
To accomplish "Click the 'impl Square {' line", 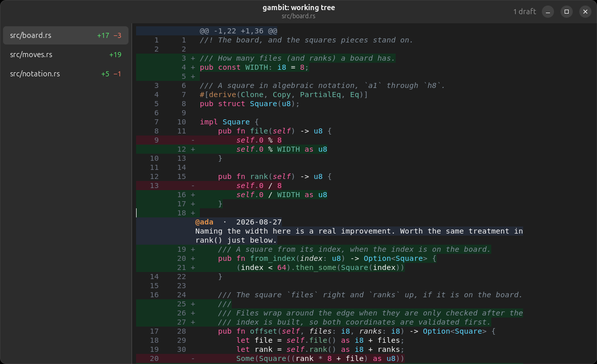I will 229,122.
